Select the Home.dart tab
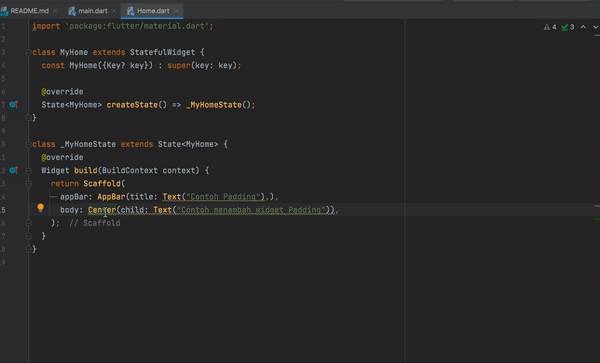The height and width of the screenshot is (363, 600). click(153, 11)
